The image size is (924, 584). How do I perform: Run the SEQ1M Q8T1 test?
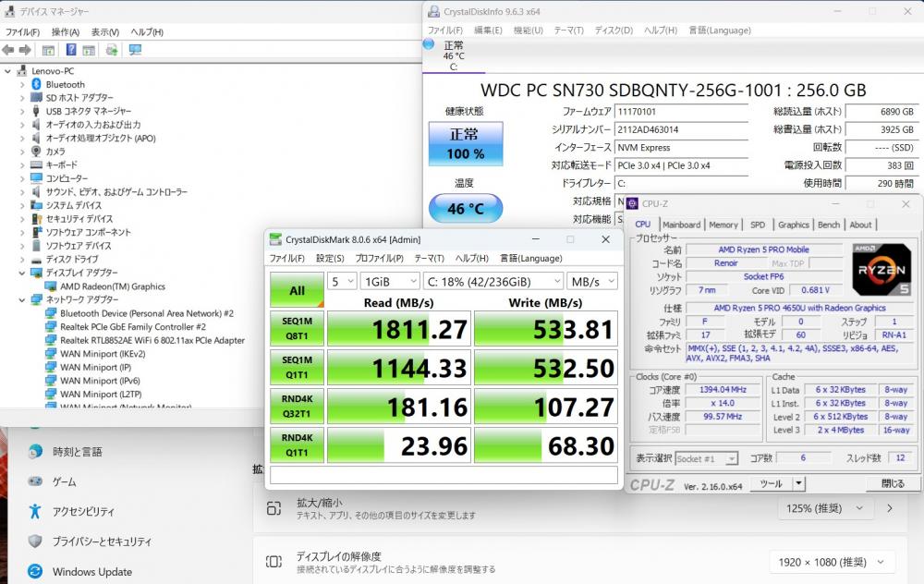point(297,328)
